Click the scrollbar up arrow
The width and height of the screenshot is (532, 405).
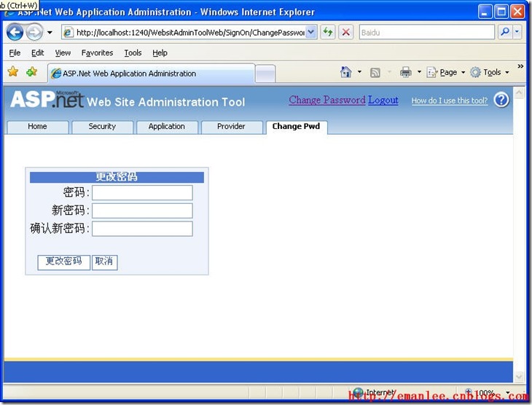tap(519, 93)
